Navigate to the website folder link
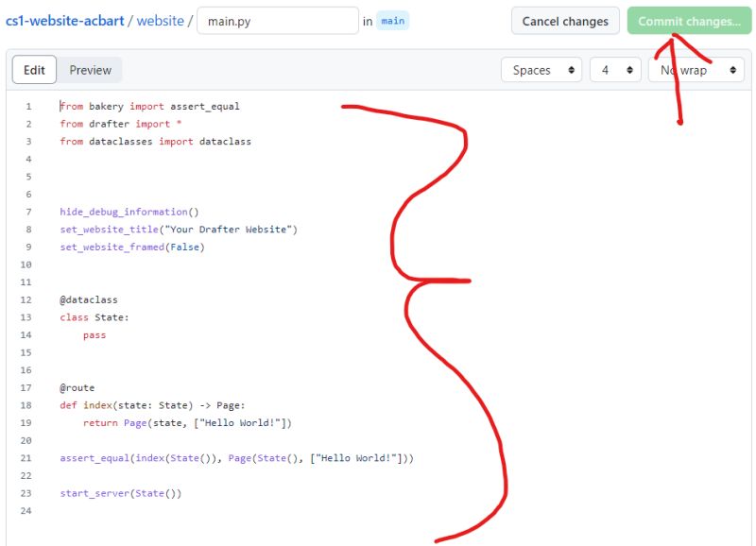This screenshot has width=756, height=546. pyautogui.click(x=161, y=21)
